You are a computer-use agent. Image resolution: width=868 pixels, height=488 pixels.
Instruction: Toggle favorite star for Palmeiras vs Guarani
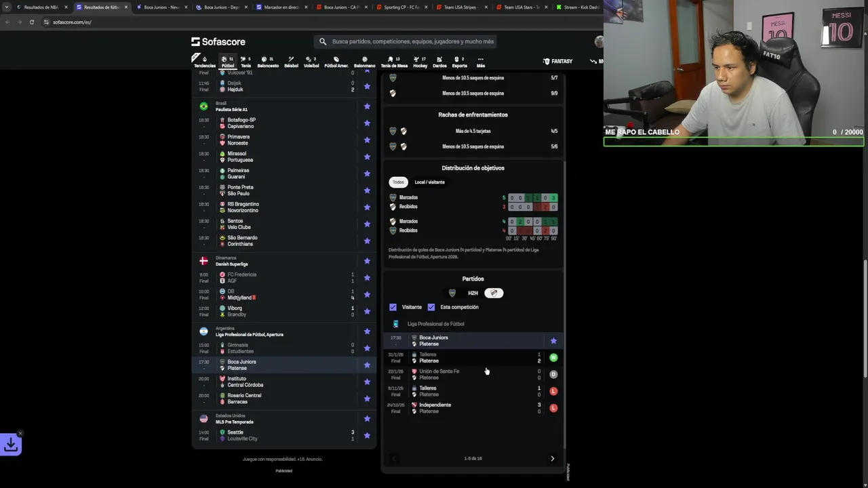[367, 174]
